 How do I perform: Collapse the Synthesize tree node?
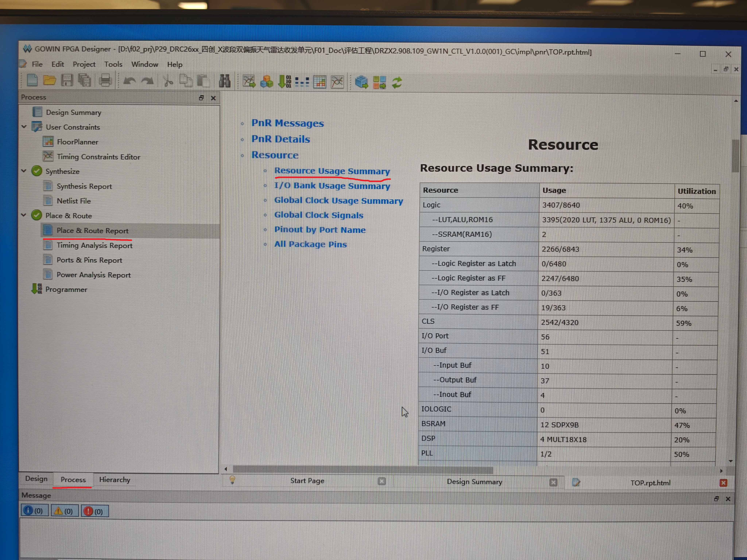pyautogui.click(x=24, y=171)
